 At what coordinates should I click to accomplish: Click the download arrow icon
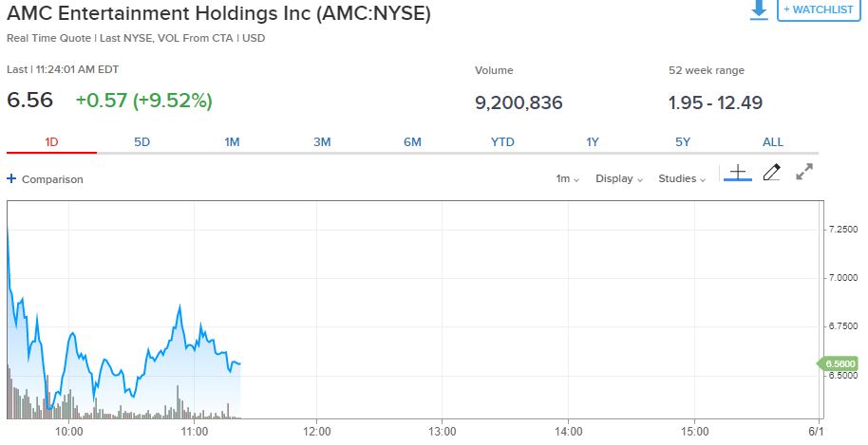click(x=759, y=9)
